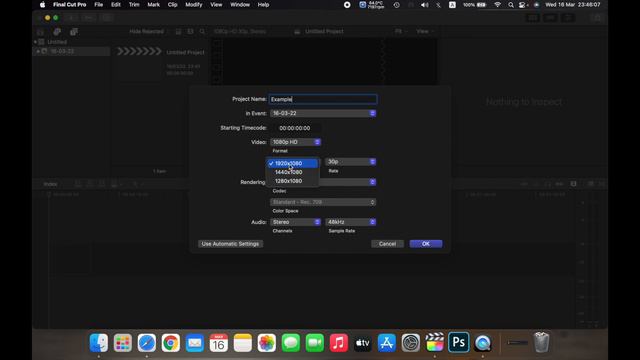The height and width of the screenshot is (360, 640).
Task: Open QuickTime Player from the dock
Action: (482, 342)
